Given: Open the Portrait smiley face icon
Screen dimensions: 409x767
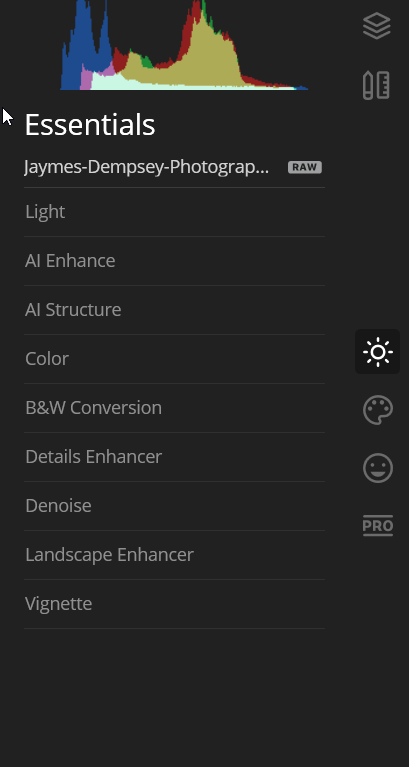Looking at the screenshot, I should point(378,468).
